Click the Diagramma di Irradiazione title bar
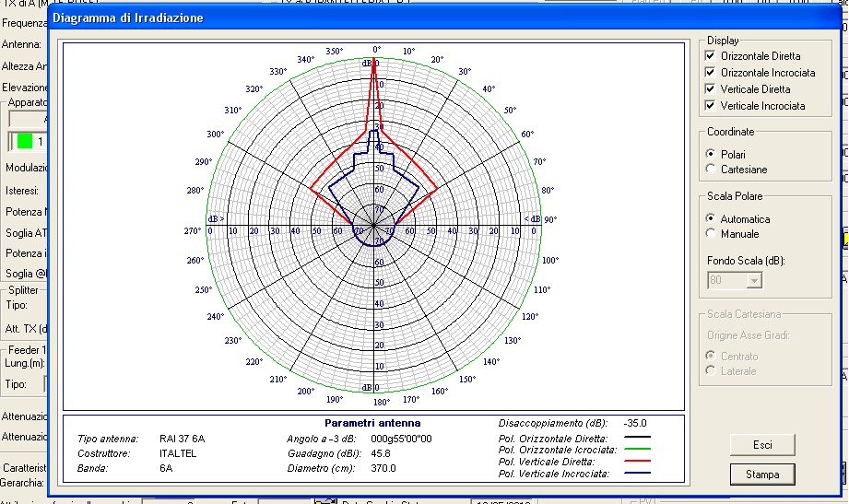Image resolution: width=849 pixels, height=504 pixels. coord(369,18)
